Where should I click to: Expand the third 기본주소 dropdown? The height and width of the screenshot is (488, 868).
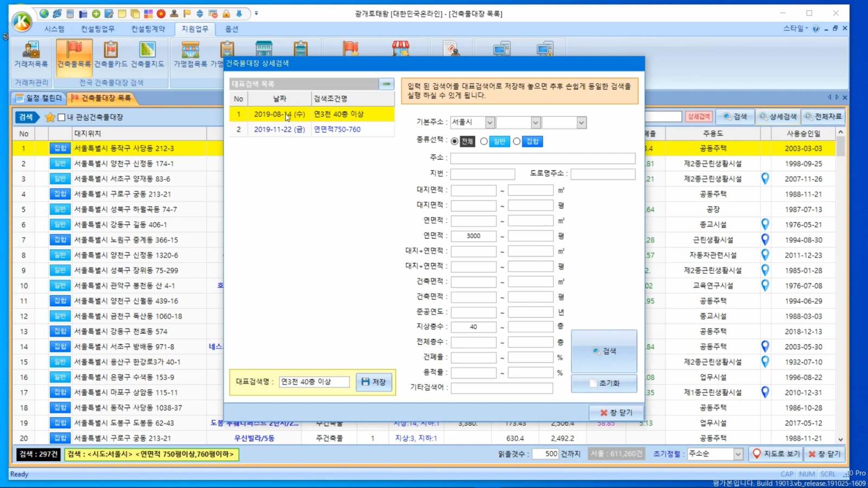[581, 123]
